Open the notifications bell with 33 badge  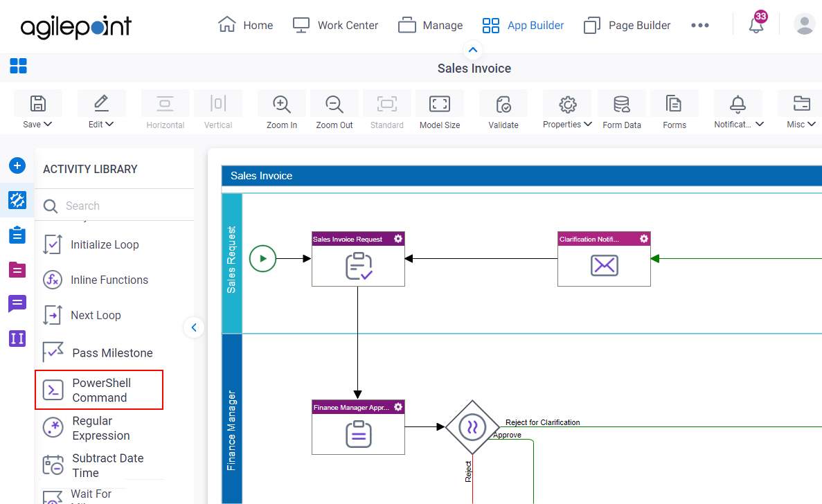pos(757,23)
